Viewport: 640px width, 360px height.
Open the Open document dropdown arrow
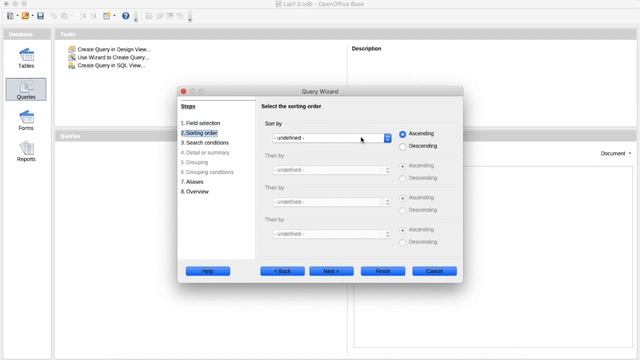point(33,16)
